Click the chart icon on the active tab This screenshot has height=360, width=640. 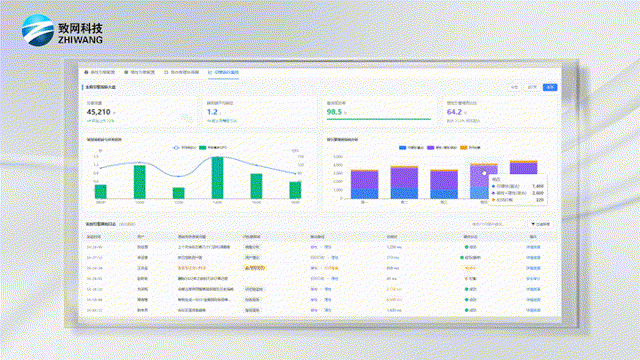coord(210,72)
